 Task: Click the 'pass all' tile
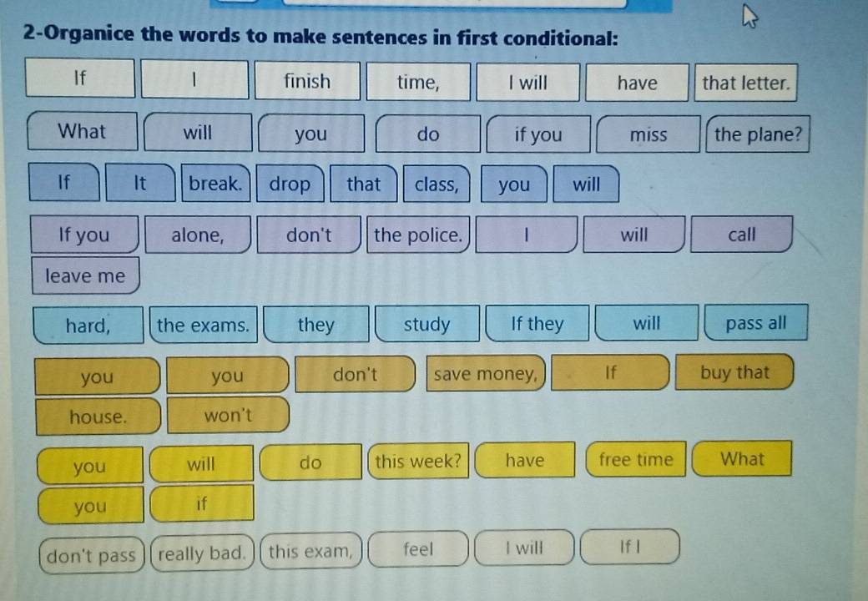pos(755,323)
